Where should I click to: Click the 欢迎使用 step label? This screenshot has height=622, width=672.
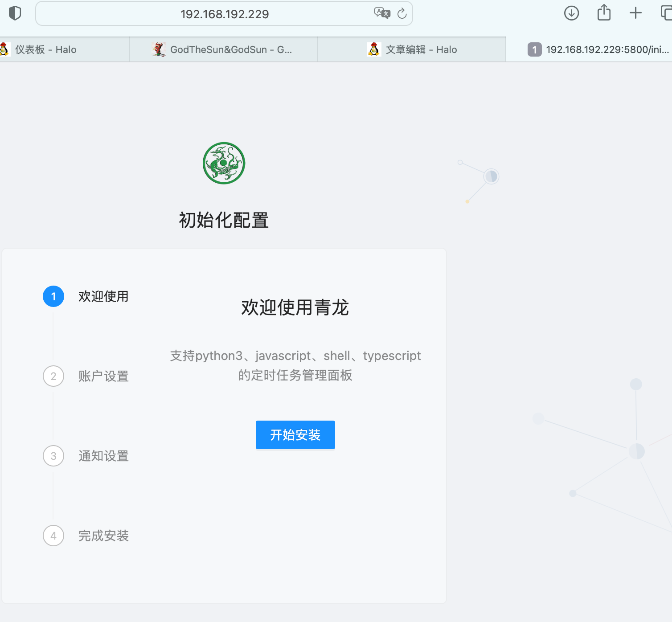(103, 296)
